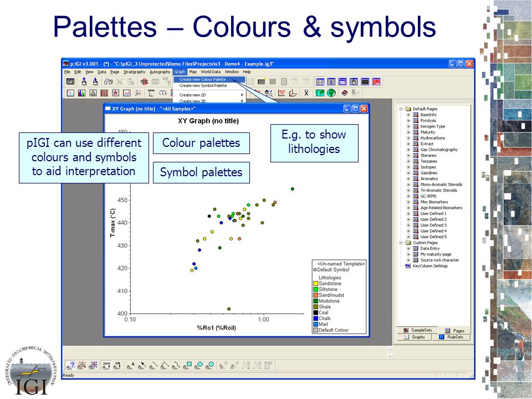The image size is (532, 399).
Task: Click the star plot icon
Action: point(115,93)
